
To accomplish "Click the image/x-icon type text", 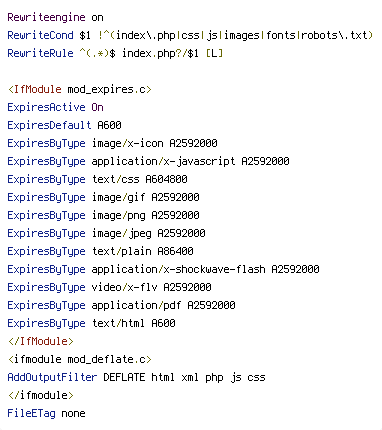I will tap(128, 143).
